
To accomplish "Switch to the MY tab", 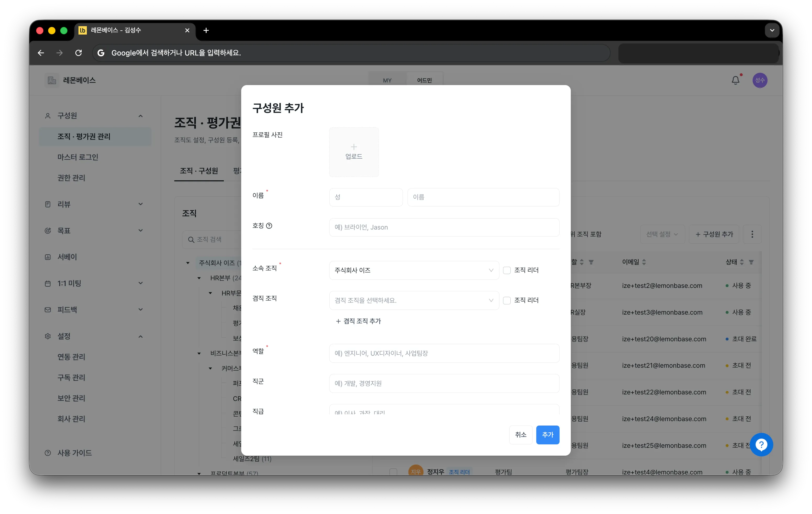I will (387, 80).
